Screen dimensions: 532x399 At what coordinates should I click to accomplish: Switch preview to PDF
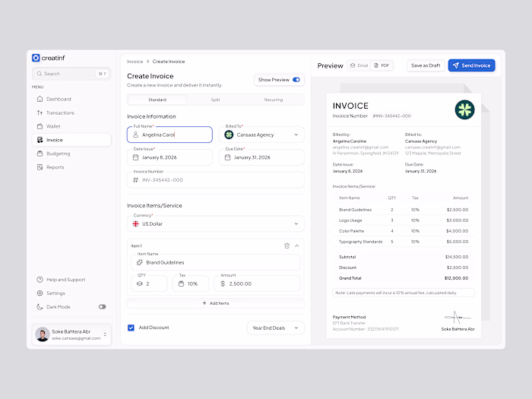click(x=382, y=65)
